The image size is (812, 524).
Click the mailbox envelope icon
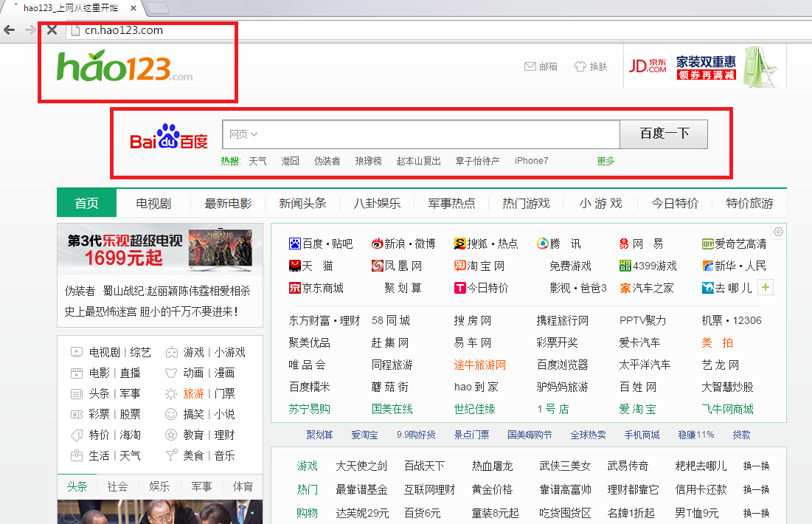click(530, 66)
